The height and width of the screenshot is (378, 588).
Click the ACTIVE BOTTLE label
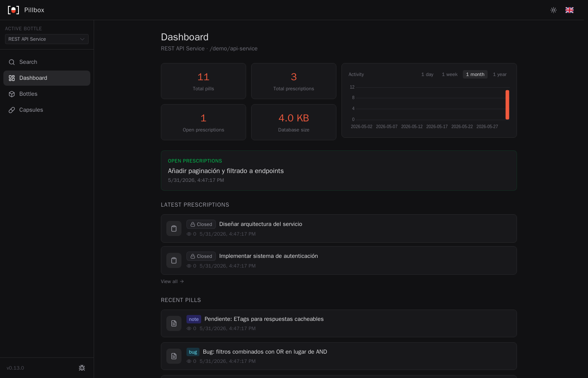tap(24, 29)
